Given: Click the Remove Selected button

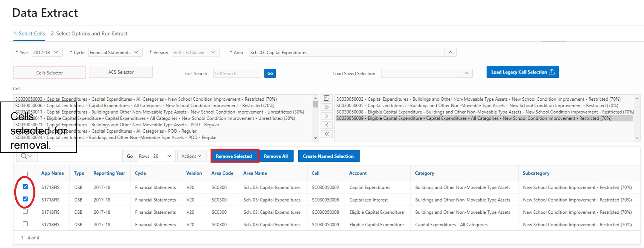Looking at the screenshot, I should (234, 156).
